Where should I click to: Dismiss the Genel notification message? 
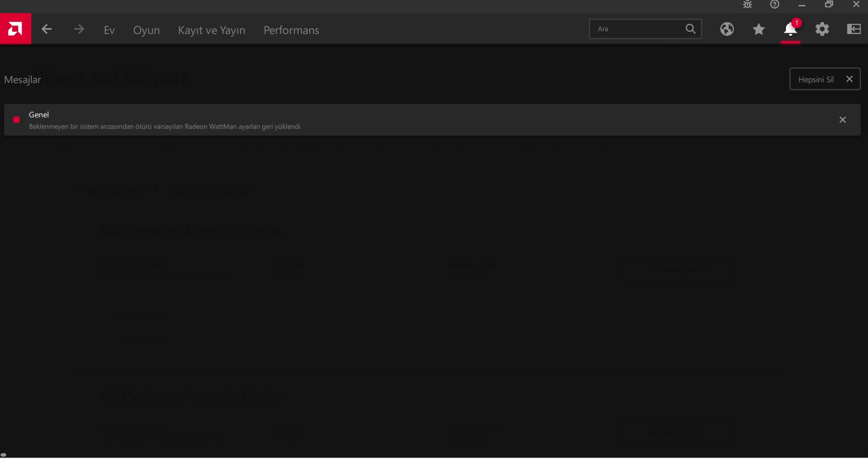coord(843,120)
